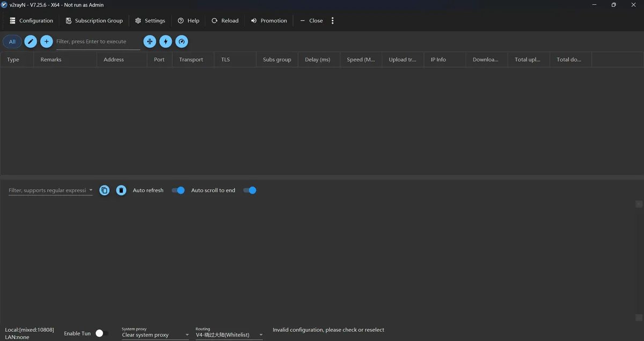Clear the log with the trash icon
This screenshot has height=341, width=644.
pyautogui.click(x=121, y=190)
